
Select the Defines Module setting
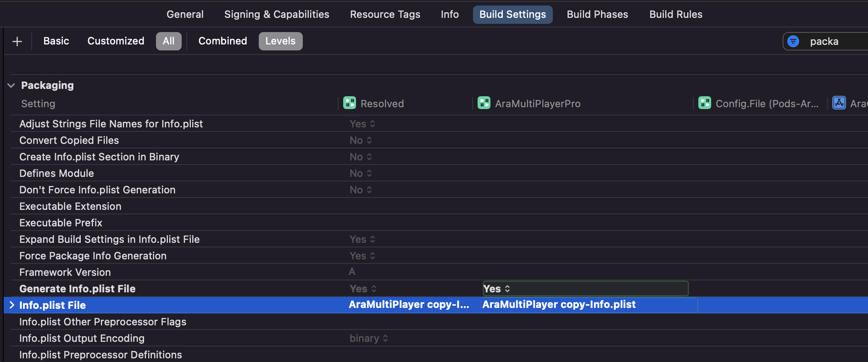56,173
